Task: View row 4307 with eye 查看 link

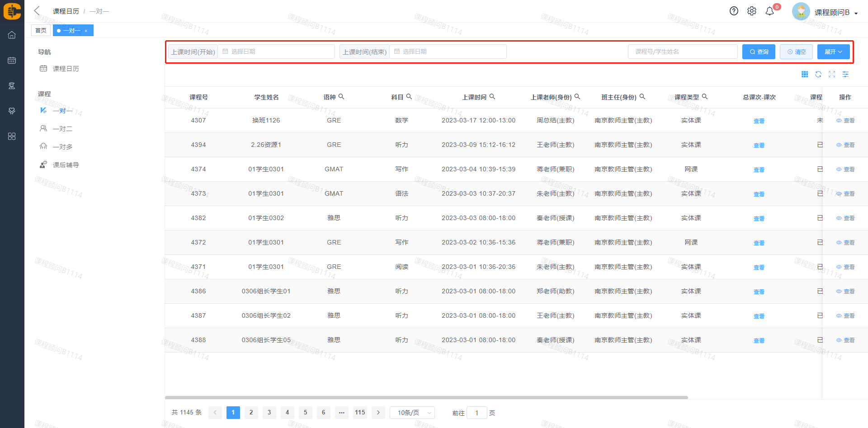Action: [845, 121]
